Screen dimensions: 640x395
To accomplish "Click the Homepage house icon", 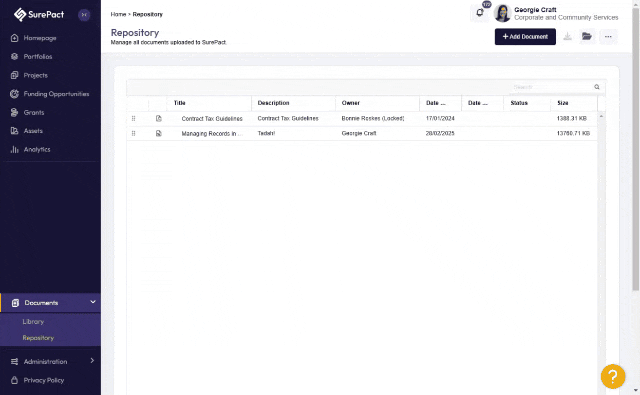I will (x=15, y=38).
